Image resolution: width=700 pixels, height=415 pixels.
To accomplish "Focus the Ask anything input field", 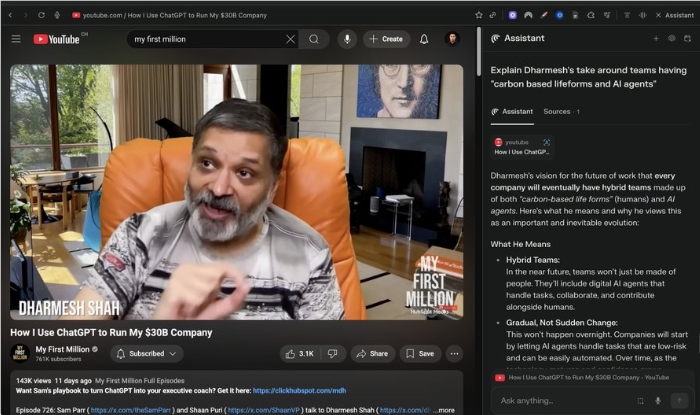I will [560, 400].
